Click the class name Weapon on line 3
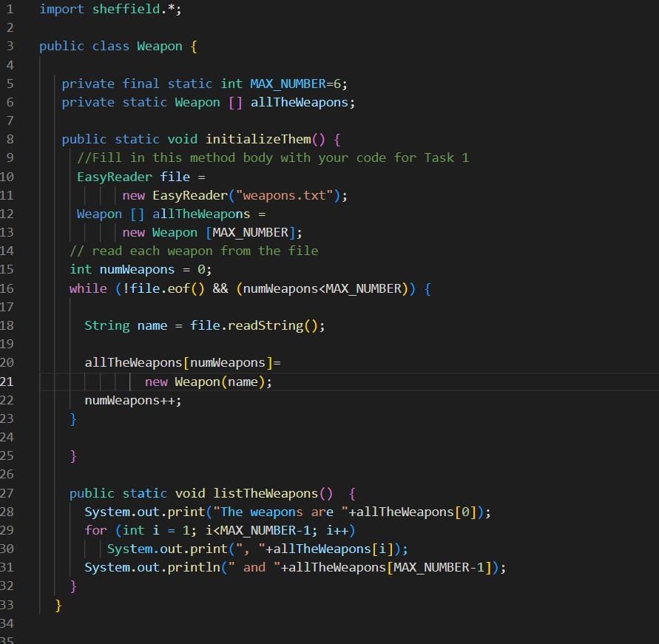The width and height of the screenshot is (659, 644). [x=159, y=46]
